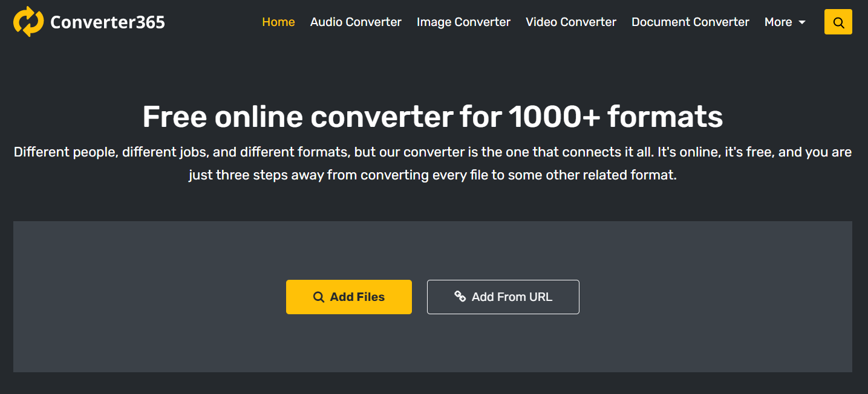Click the chain link icon beside Add From URL
The width and height of the screenshot is (868, 394).
coord(460,297)
